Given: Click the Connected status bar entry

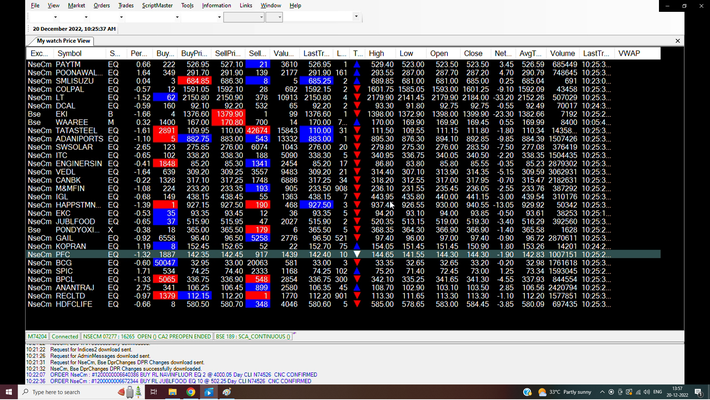Looking at the screenshot, I should click(65, 337).
